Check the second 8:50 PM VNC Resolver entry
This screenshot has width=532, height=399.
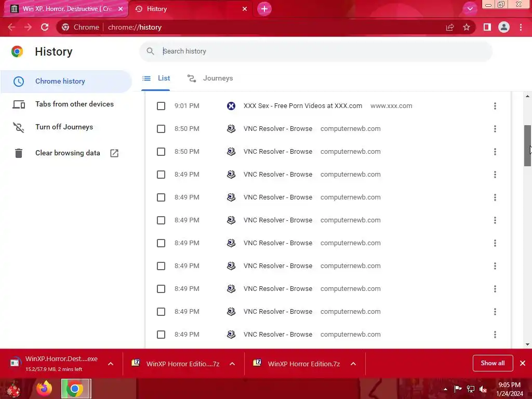pos(161,152)
